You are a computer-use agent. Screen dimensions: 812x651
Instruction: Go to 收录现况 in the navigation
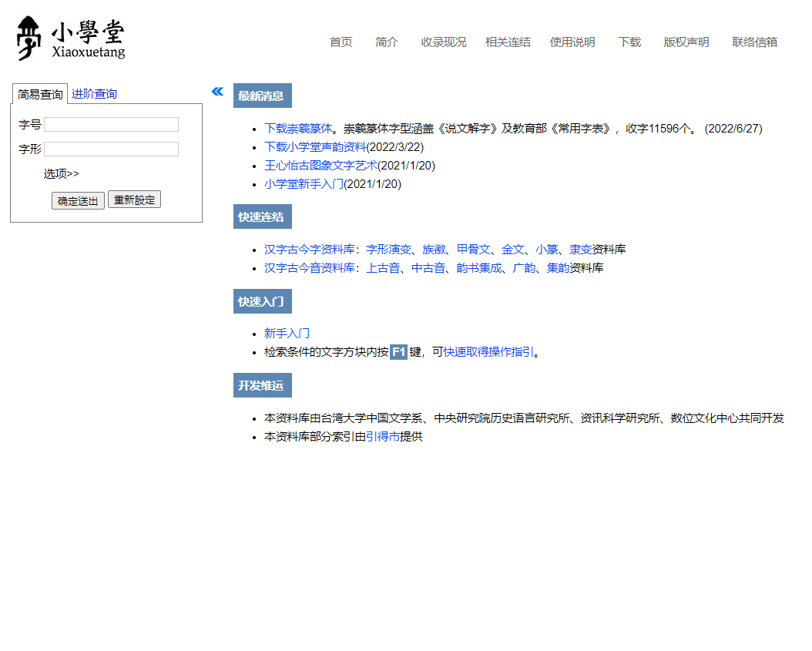443,42
